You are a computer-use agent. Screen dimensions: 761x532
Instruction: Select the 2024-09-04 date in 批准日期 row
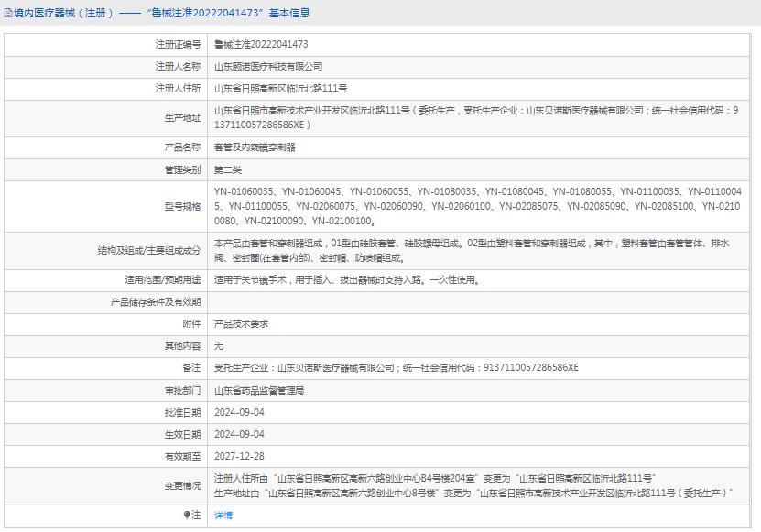pos(239,413)
